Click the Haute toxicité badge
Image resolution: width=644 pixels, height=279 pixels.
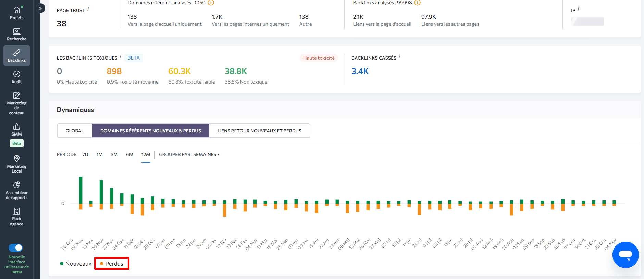pyautogui.click(x=319, y=58)
